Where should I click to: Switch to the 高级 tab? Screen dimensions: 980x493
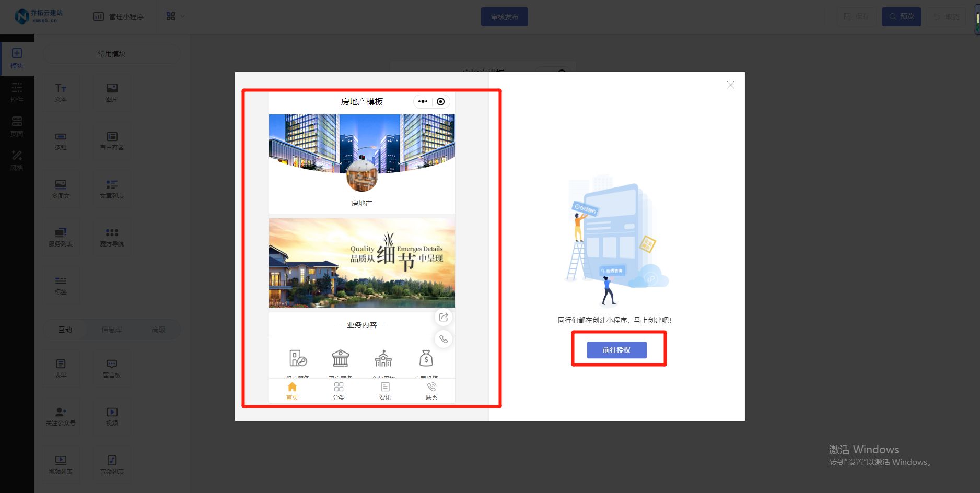pyautogui.click(x=158, y=329)
